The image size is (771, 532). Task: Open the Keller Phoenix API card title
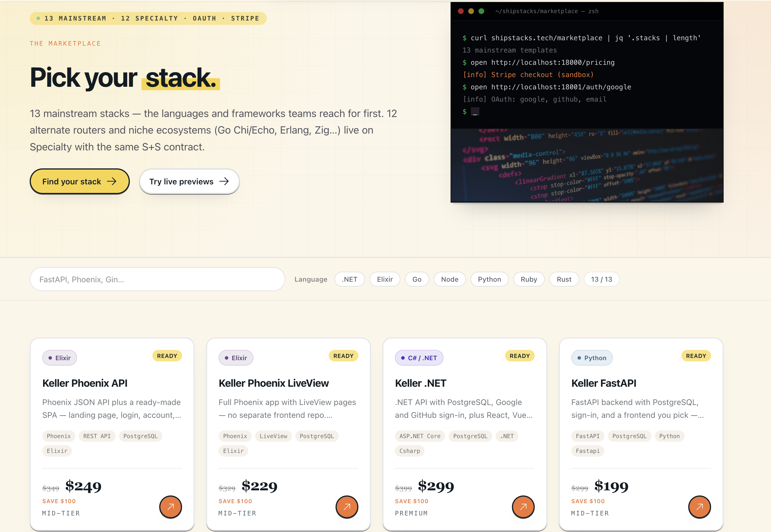point(85,383)
